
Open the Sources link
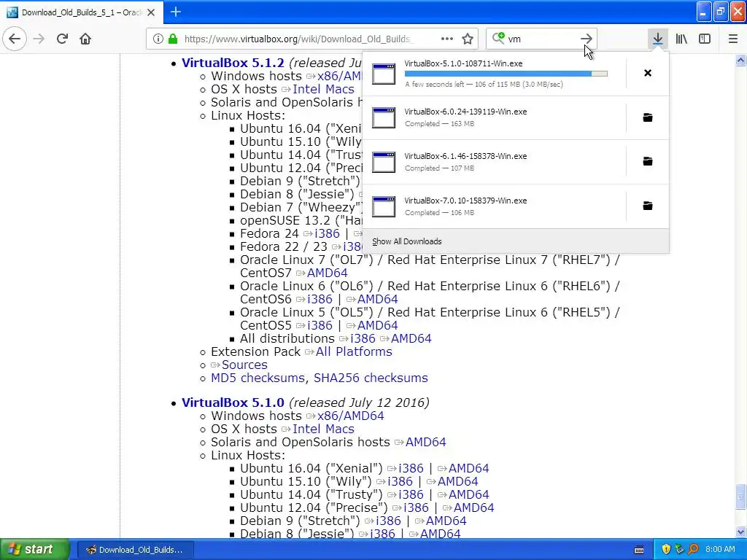[244, 365]
